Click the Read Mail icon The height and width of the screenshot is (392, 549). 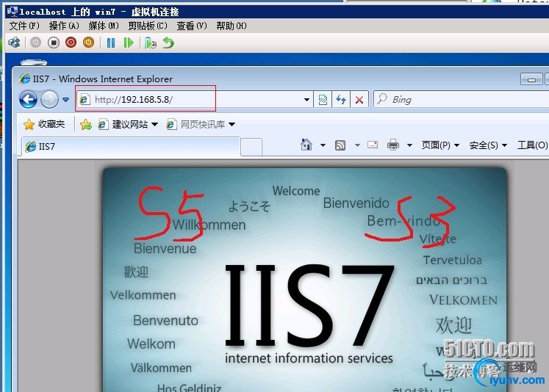(373, 145)
